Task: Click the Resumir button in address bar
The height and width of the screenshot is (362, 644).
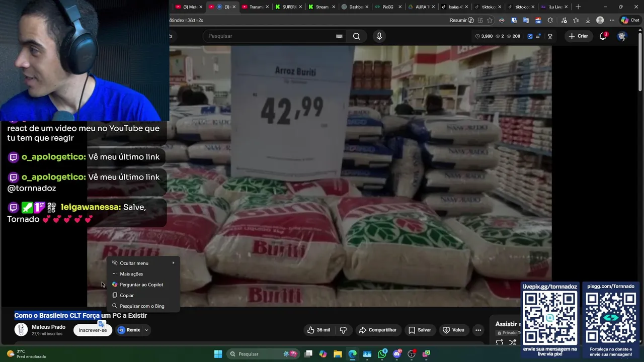Action: [x=462, y=20]
